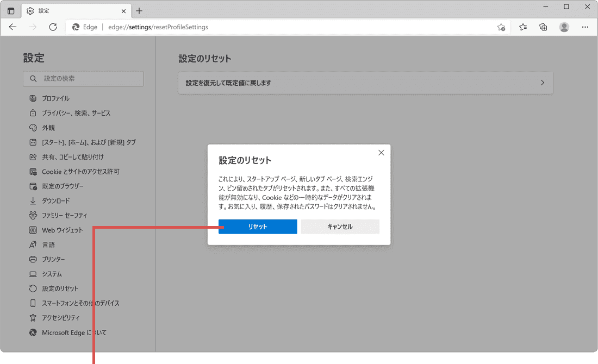The height and width of the screenshot is (364, 598).
Task: Click the アクセシビリティ icon in the sidebar
Action: click(x=32, y=318)
